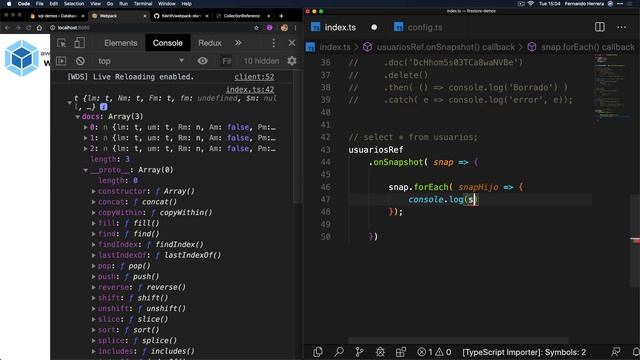Toggle the device toolbar icon in DevTools

[x=79, y=43]
